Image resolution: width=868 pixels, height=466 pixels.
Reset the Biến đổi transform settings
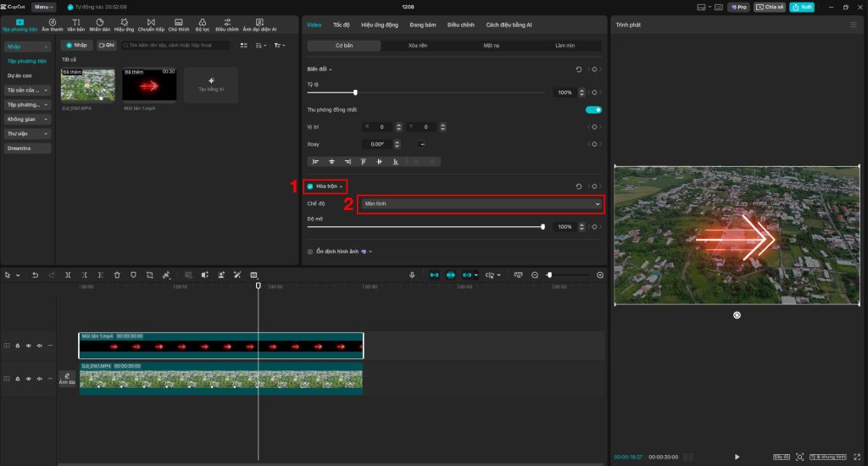(579, 69)
